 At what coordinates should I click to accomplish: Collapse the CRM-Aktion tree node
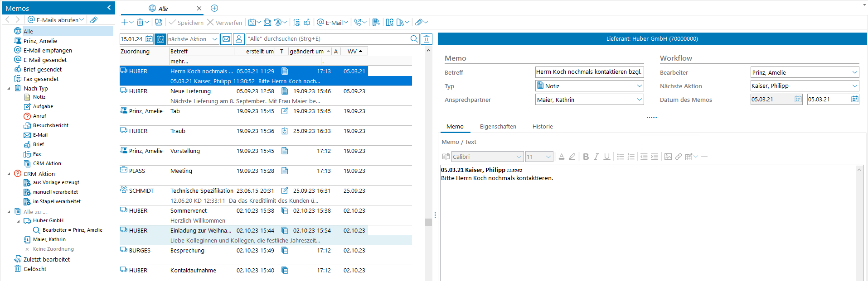pyautogui.click(x=9, y=174)
